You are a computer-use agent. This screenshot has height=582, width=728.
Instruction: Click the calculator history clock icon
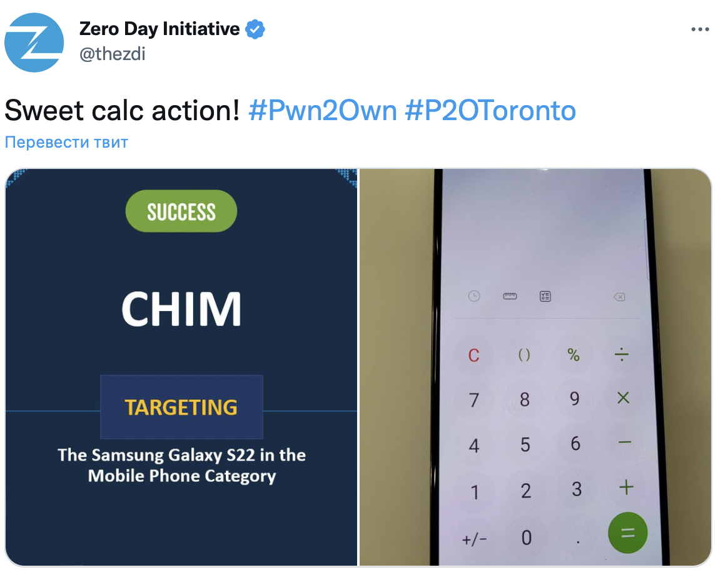point(473,296)
